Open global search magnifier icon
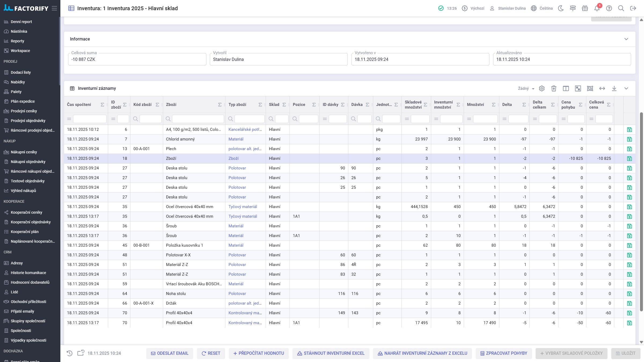 [x=621, y=8]
